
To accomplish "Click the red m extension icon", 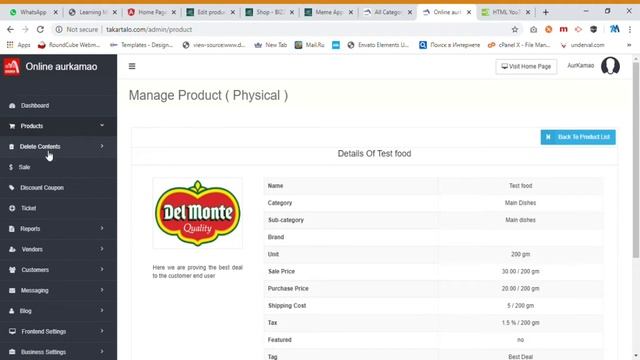I will [x=564, y=29].
